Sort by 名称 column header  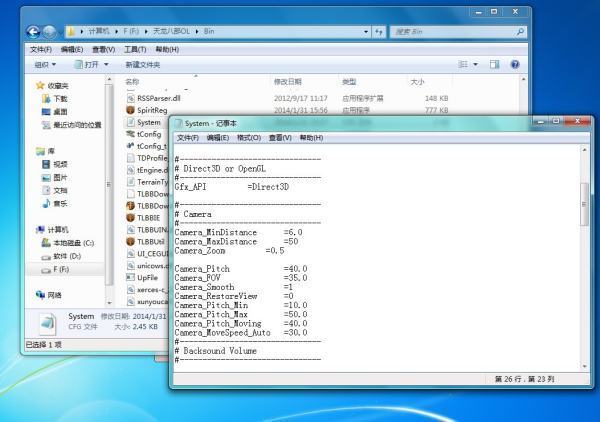point(132,81)
